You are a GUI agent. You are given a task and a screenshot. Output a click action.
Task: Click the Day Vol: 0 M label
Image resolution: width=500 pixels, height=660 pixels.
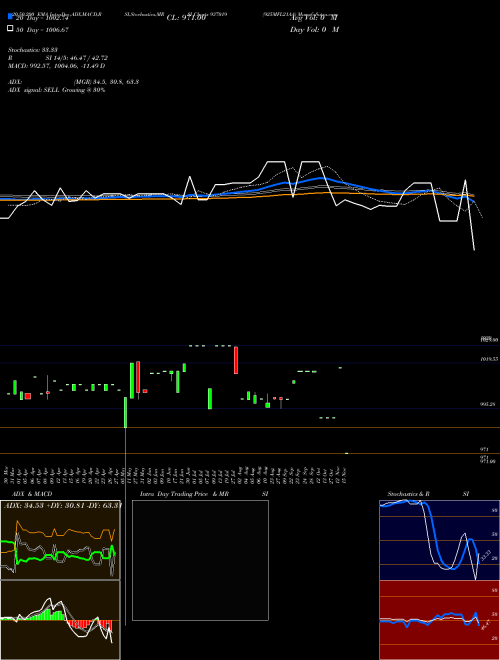pos(314,29)
